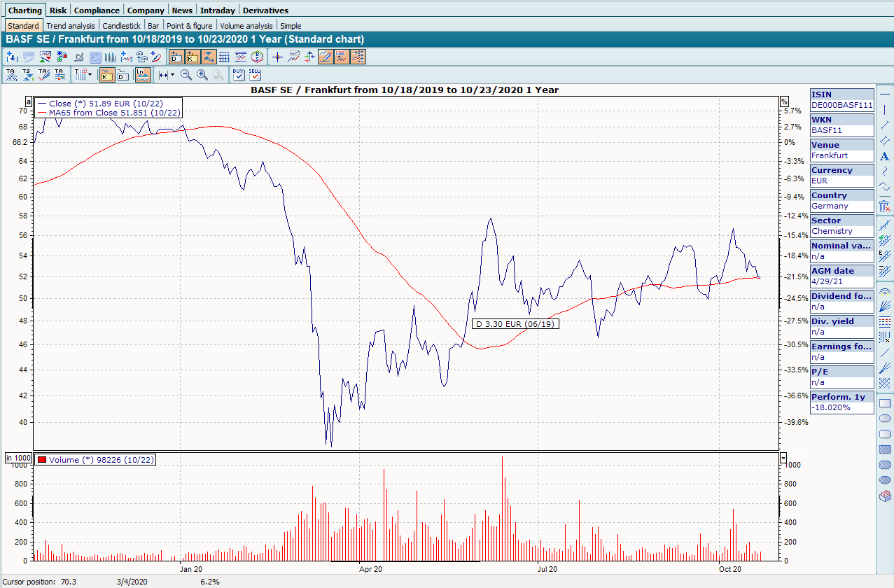Image resolution: width=894 pixels, height=588 pixels.
Task: Select the text annotation 'A' tool
Action: click(x=885, y=156)
